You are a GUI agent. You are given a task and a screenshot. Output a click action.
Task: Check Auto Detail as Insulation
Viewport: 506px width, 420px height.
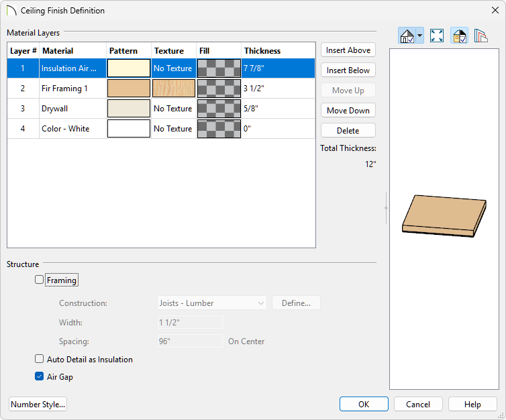click(x=40, y=360)
